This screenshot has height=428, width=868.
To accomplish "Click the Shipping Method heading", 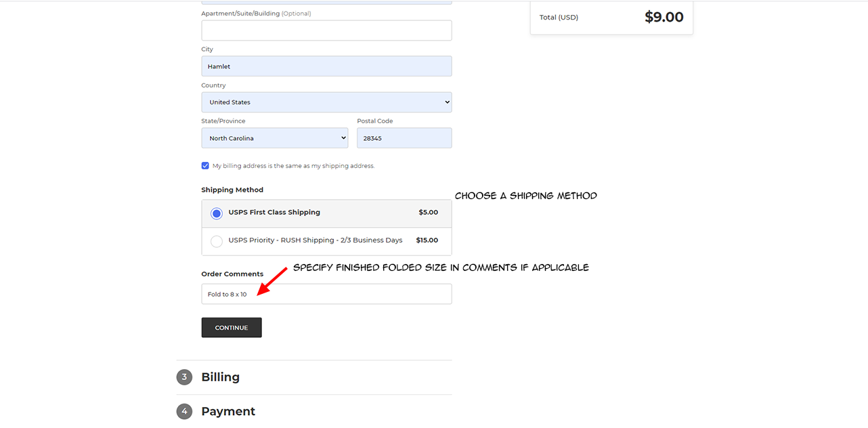I will pos(232,190).
